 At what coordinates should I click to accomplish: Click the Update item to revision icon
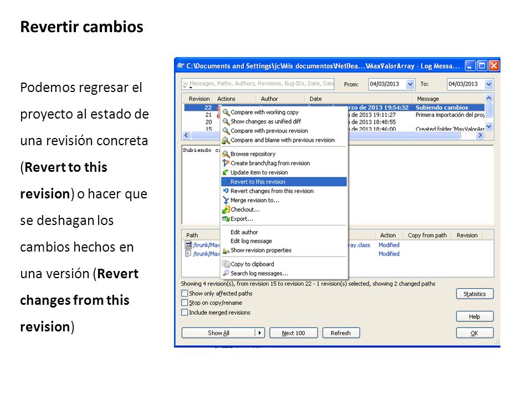(x=226, y=172)
